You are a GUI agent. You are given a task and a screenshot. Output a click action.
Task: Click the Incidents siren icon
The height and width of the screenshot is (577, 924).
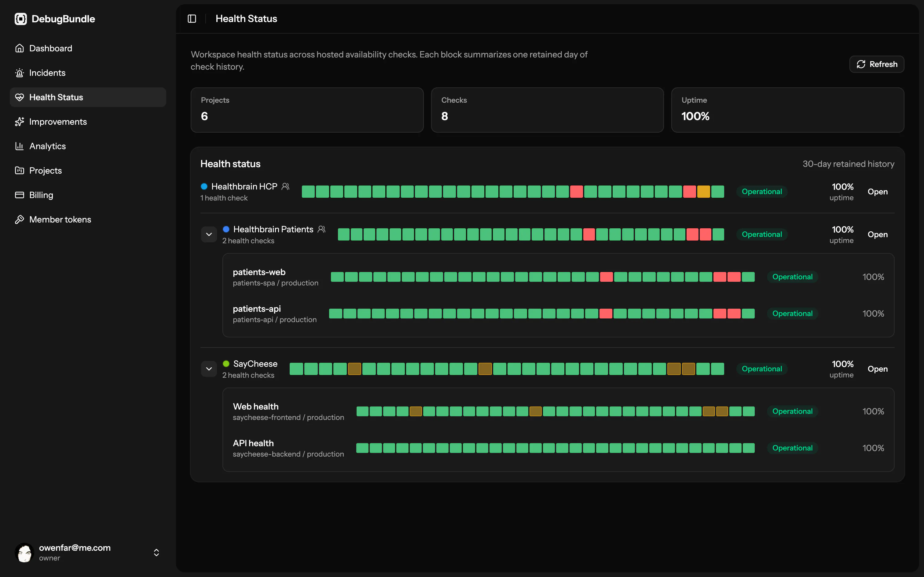pyautogui.click(x=20, y=73)
